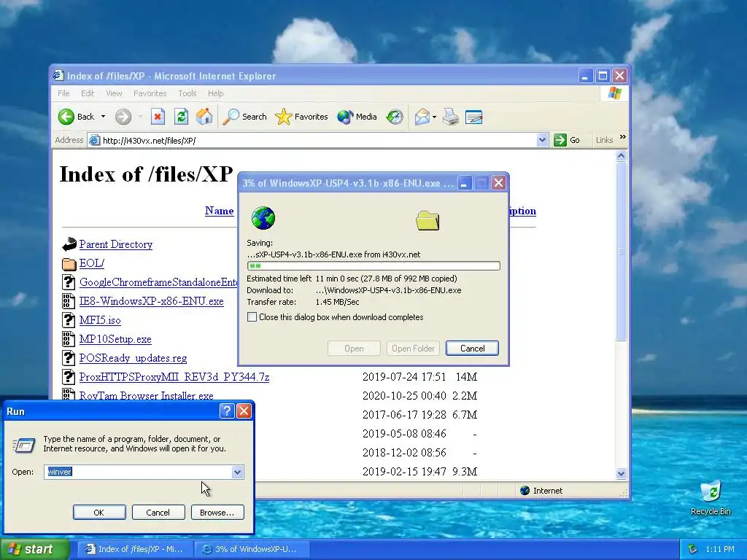Sort listing by the Name column link
747x560 pixels.
(219, 211)
